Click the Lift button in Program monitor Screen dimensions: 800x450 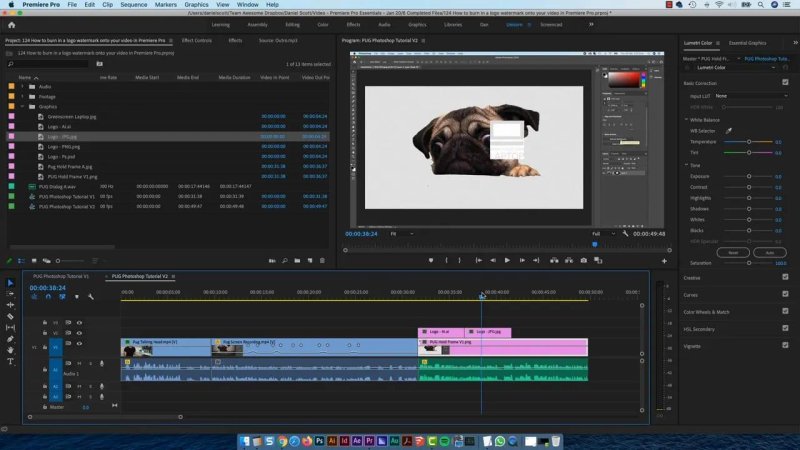point(554,260)
